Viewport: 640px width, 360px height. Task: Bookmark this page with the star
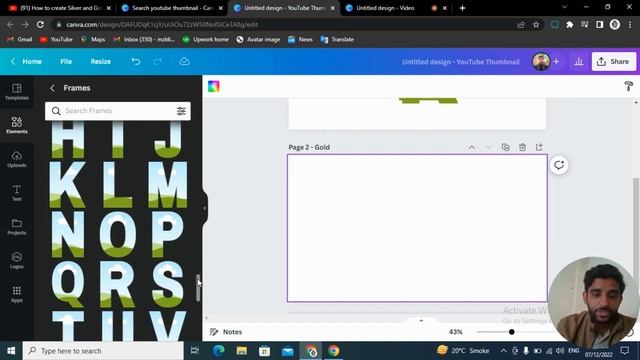pos(536,25)
